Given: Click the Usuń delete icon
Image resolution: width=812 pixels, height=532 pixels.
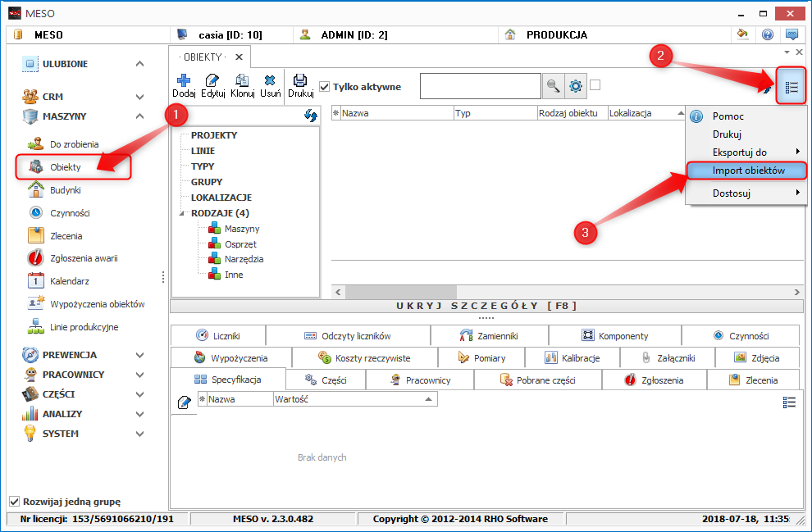Looking at the screenshot, I should tap(270, 80).
